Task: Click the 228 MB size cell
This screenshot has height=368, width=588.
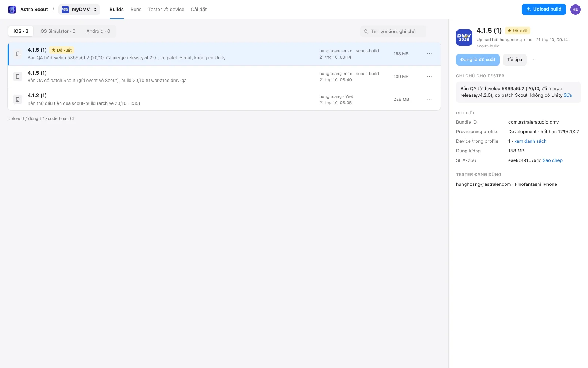Action: click(x=401, y=99)
